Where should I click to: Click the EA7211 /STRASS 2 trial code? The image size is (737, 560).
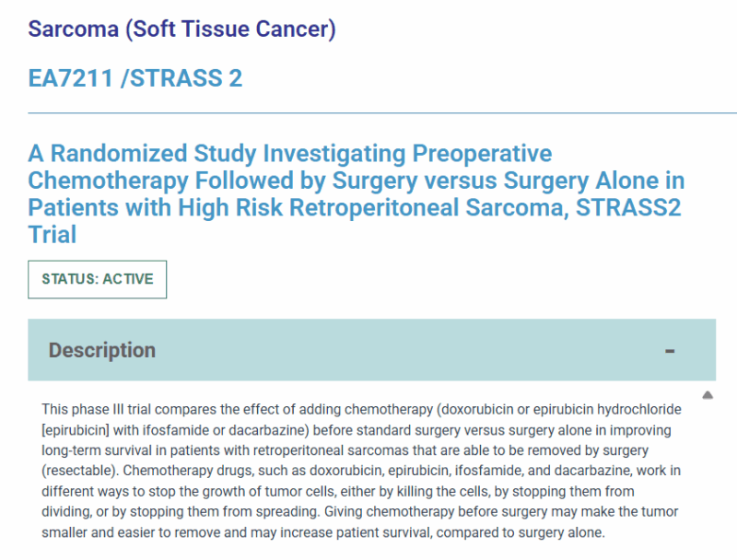click(x=135, y=78)
